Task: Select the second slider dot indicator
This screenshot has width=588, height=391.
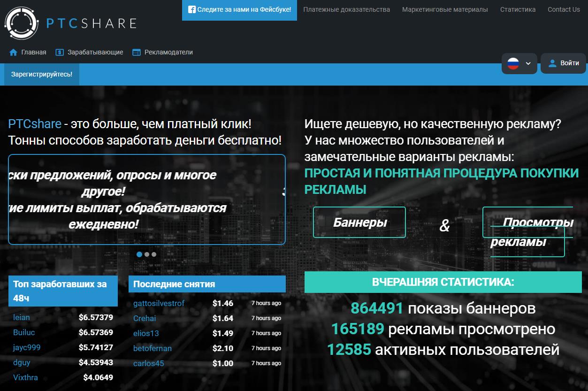Action: point(147,254)
